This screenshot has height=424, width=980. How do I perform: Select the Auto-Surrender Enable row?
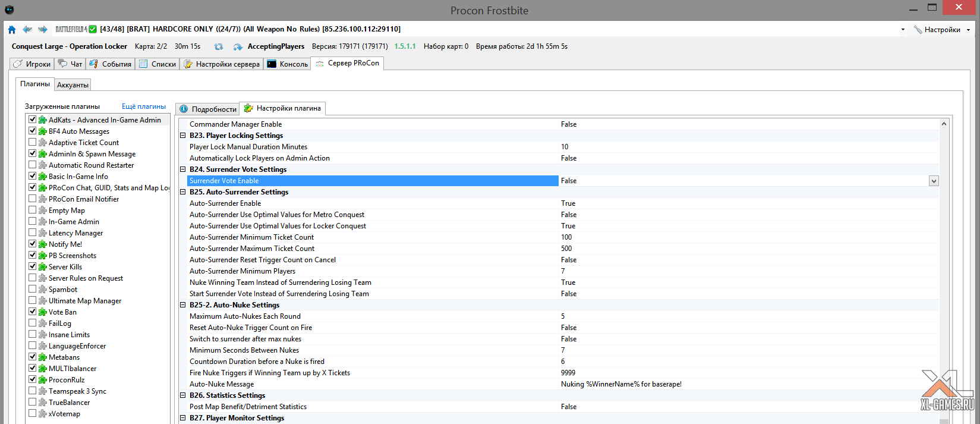click(x=563, y=203)
